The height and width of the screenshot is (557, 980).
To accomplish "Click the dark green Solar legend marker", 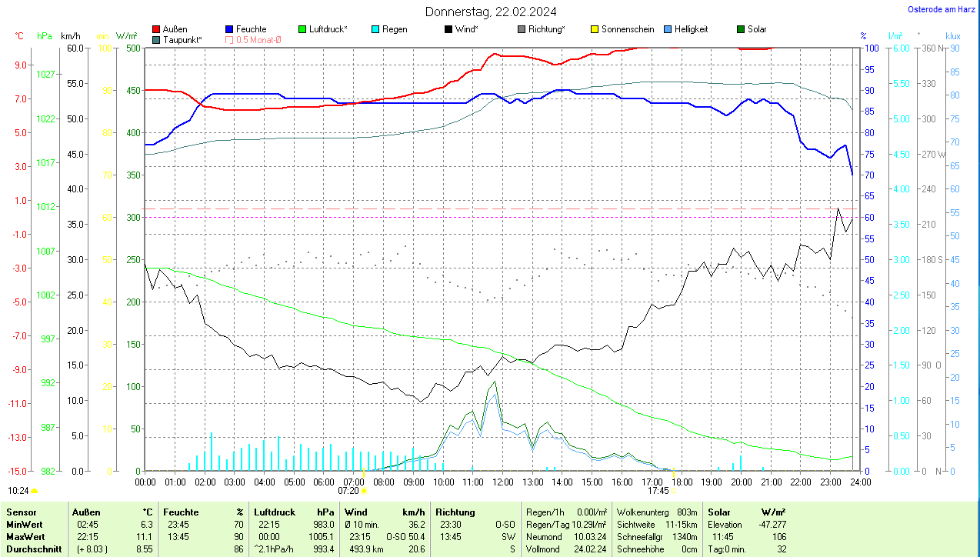I will 741,29.
